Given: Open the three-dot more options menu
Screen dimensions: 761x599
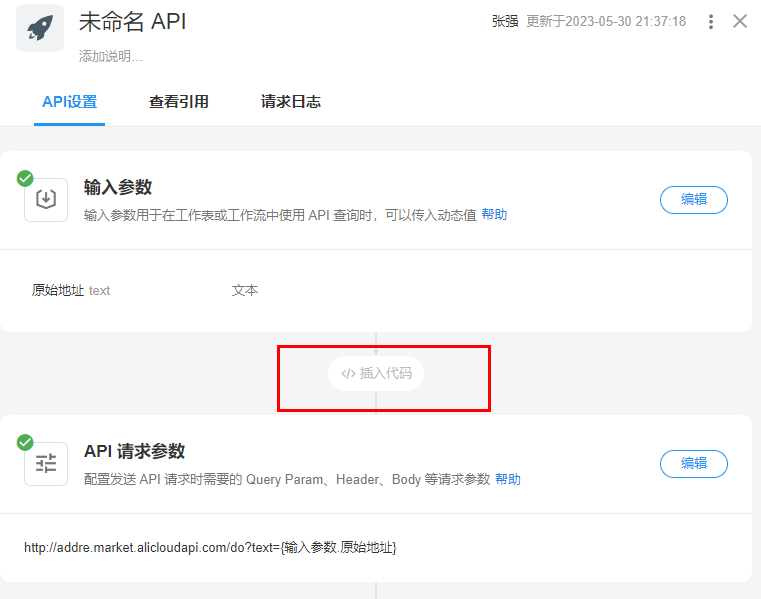Looking at the screenshot, I should pyautogui.click(x=711, y=21).
